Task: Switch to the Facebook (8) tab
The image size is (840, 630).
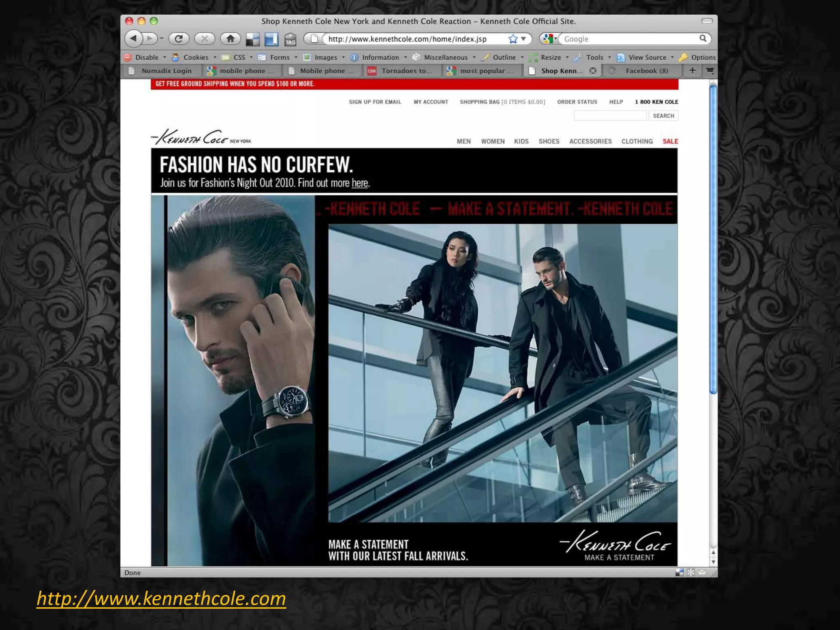Action: pyautogui.click(x=646, y=71)
